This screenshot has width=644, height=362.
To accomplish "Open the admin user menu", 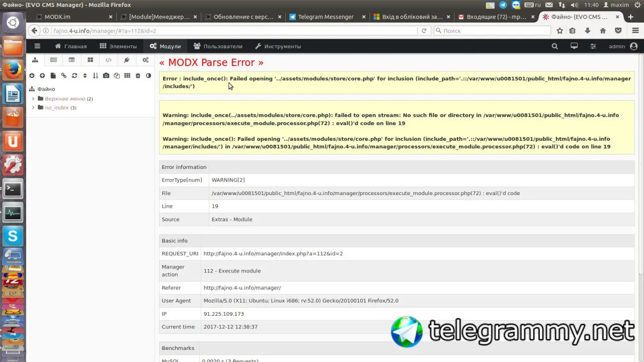I will click(623, 46).
